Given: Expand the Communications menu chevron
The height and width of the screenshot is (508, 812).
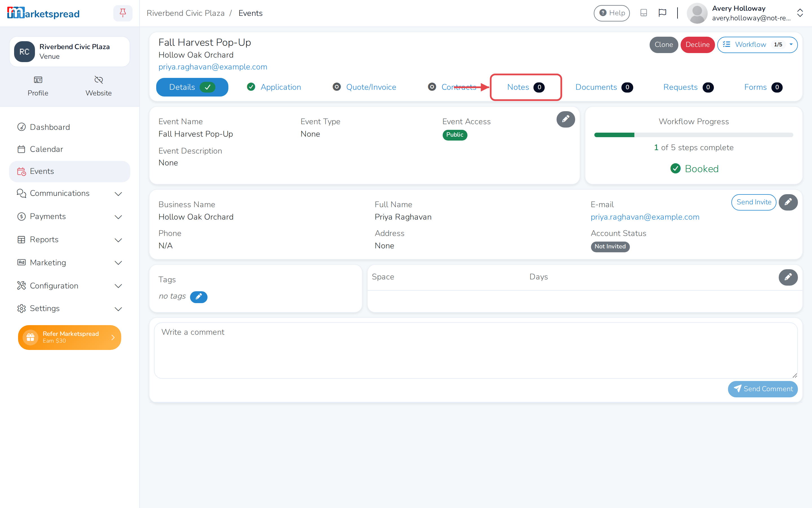Looking at the screenshot, I should (118, 194).
